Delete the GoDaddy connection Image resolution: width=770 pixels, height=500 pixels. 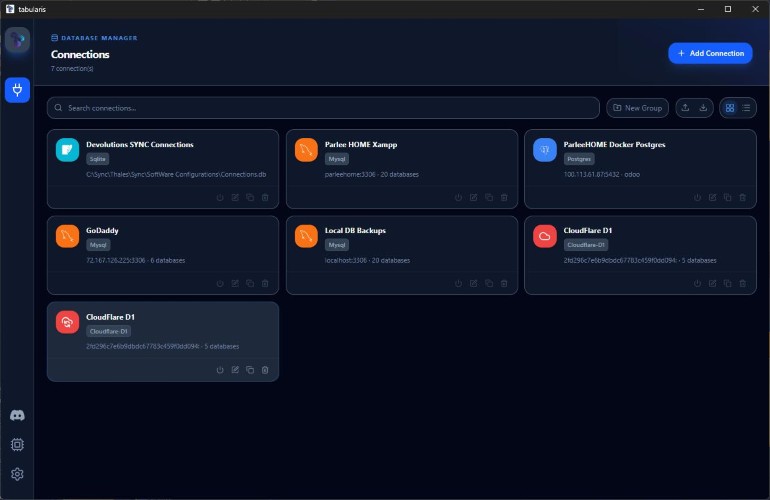265,283
